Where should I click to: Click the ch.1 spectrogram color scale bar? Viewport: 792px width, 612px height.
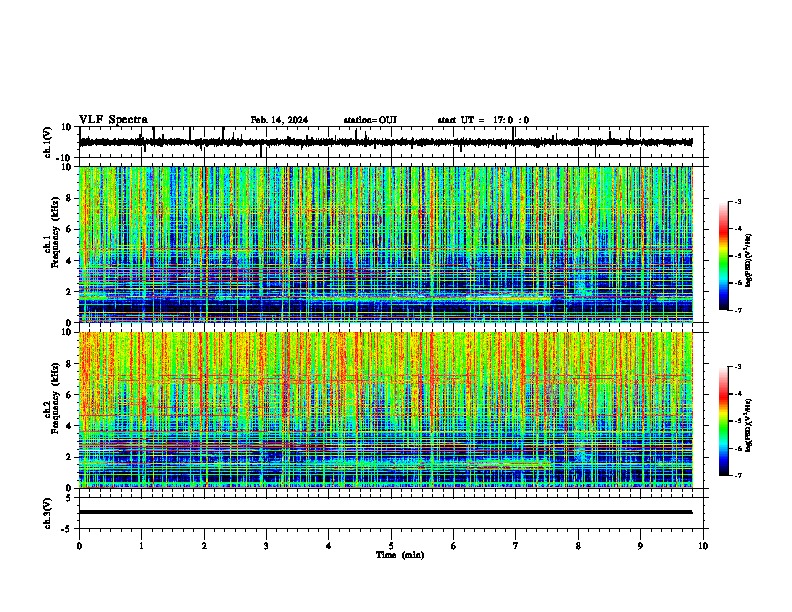[x=724, y=256]
